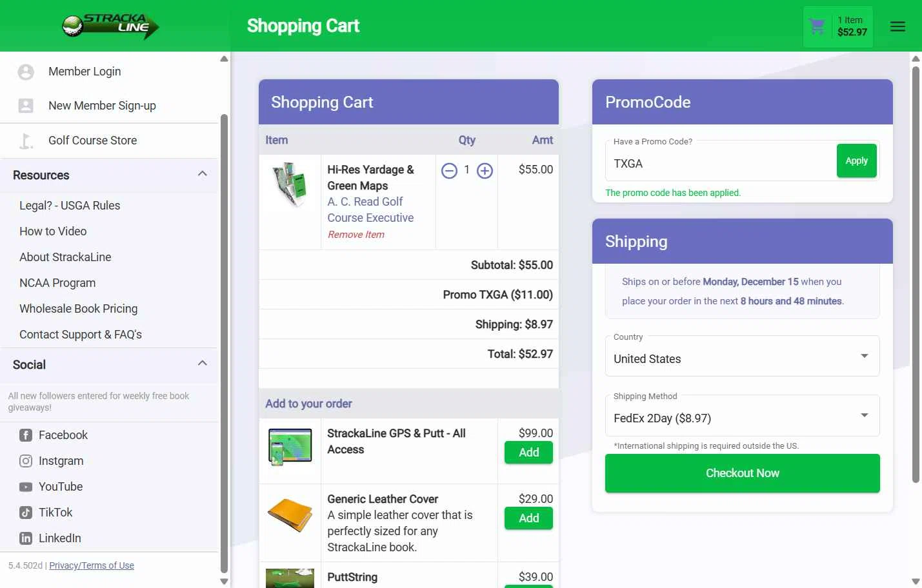Click the page scroll-up arrow
Viewport: 922px width, 588px height.
click(x=916, y=59)
